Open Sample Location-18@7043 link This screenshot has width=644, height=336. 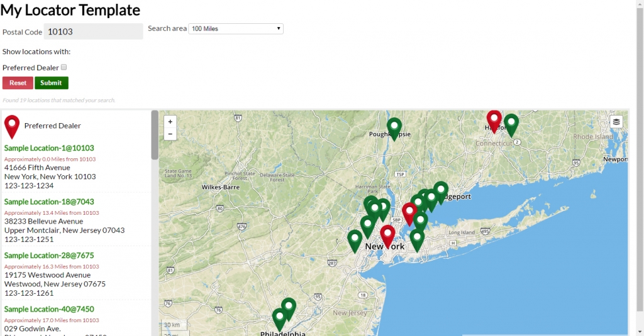pyautogui.click(x=49, y=202)
